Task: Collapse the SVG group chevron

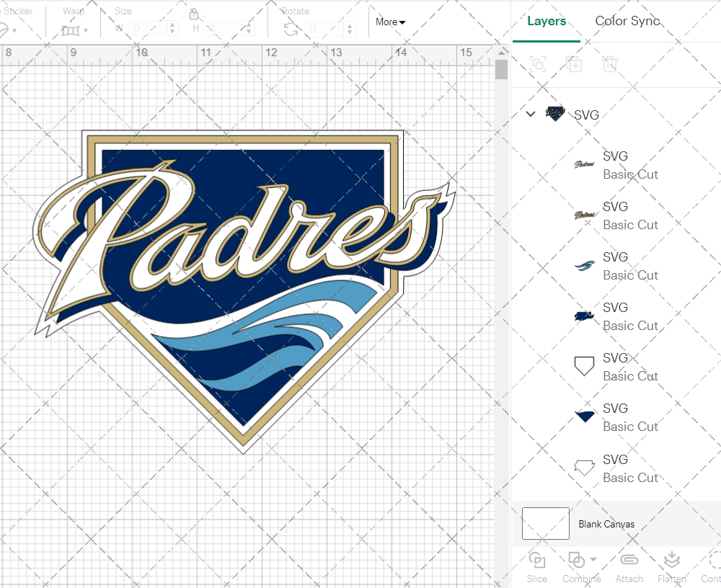Action: coord(531,114)
